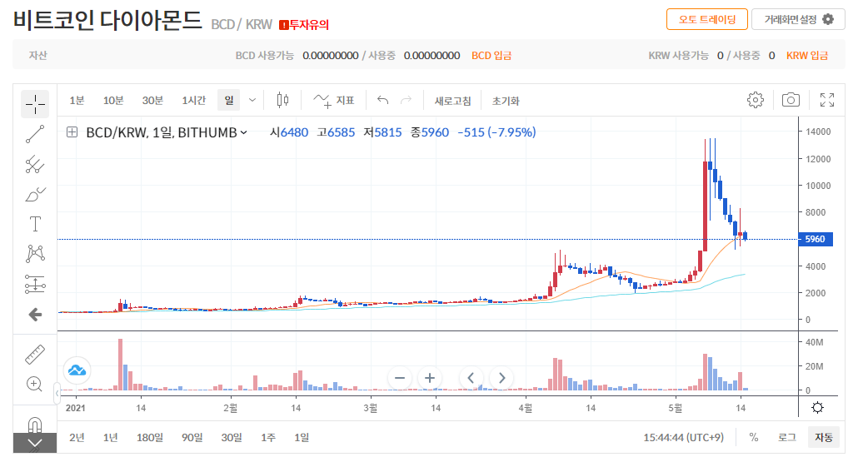Set range to 2년
The width and height of the screenshot is (868, 462).
point(77,438)
